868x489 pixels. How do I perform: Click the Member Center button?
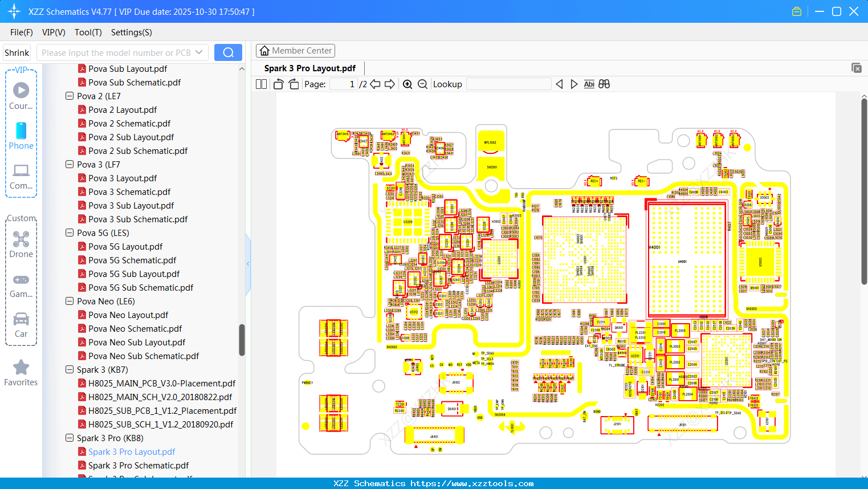[295, 51]
